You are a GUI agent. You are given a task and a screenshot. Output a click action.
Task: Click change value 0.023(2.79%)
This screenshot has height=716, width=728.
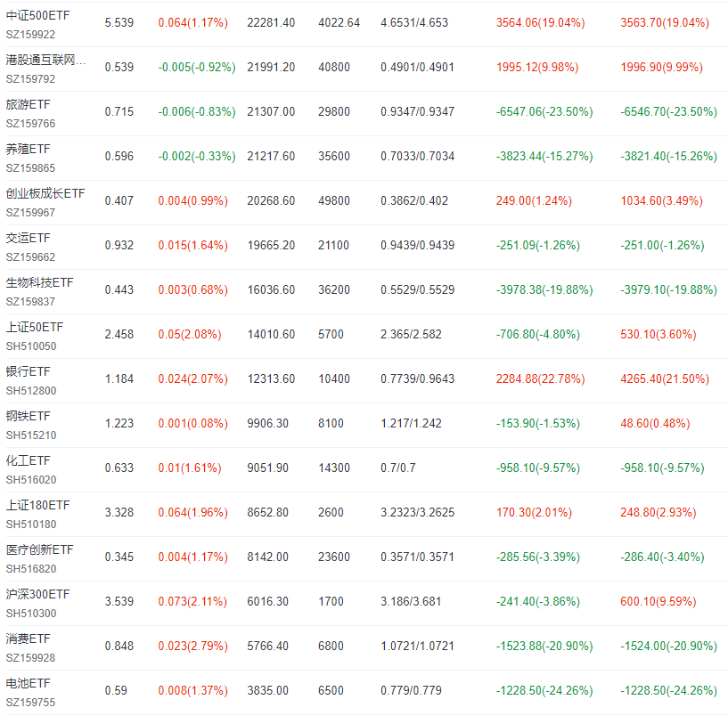[x=193, y=647]
